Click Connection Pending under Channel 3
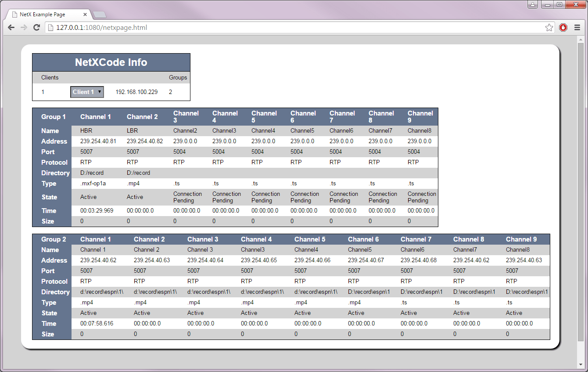This screenshot has width=588, height=372. pyautogui.click(x=188, y=197)
